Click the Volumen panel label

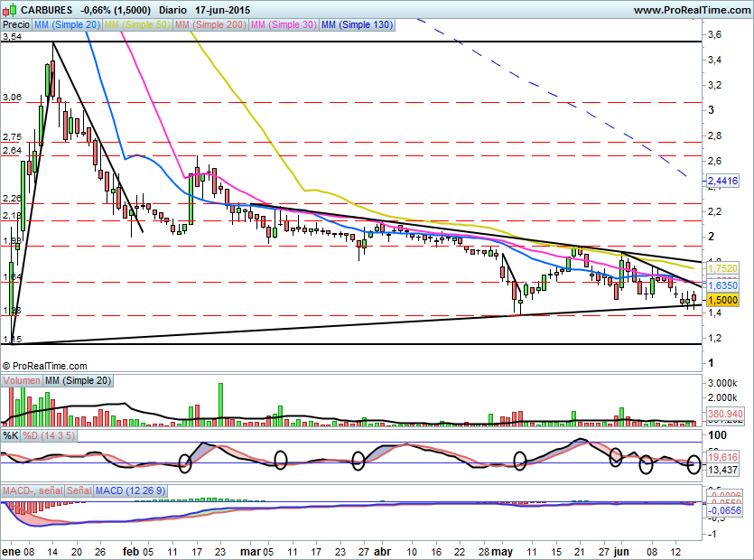click(x=22, y=381)
